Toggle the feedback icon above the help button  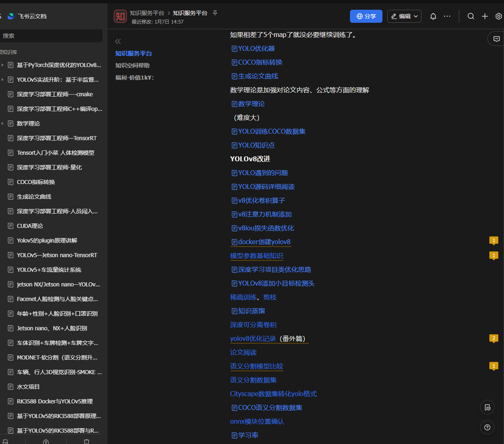pos(487,407)
